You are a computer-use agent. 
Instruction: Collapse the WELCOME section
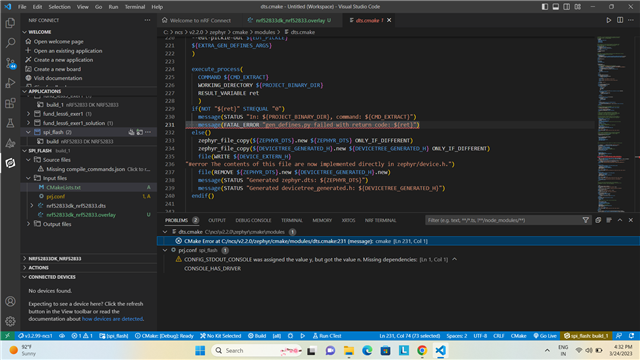(x=24, y=32)
